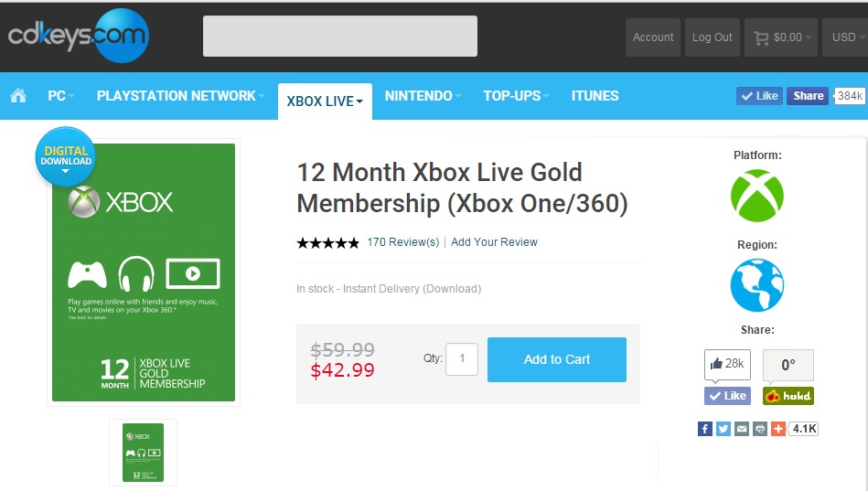Screen dimensions: 868x491
Task: Click the email share icon
Action: point(742,429)
